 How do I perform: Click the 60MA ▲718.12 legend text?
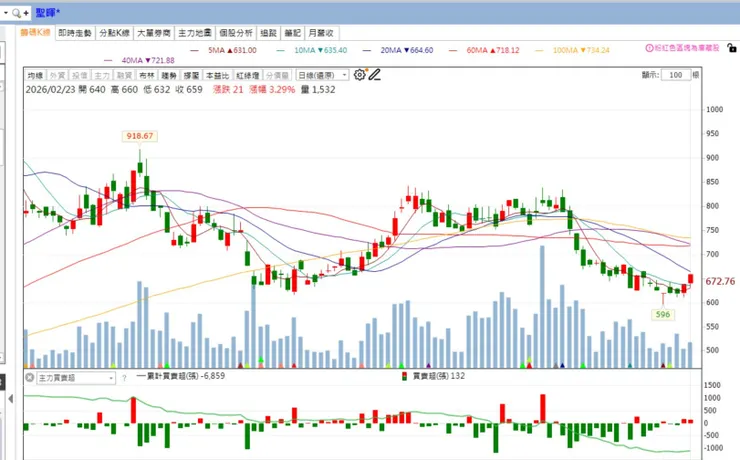click(x=493, y=50)
